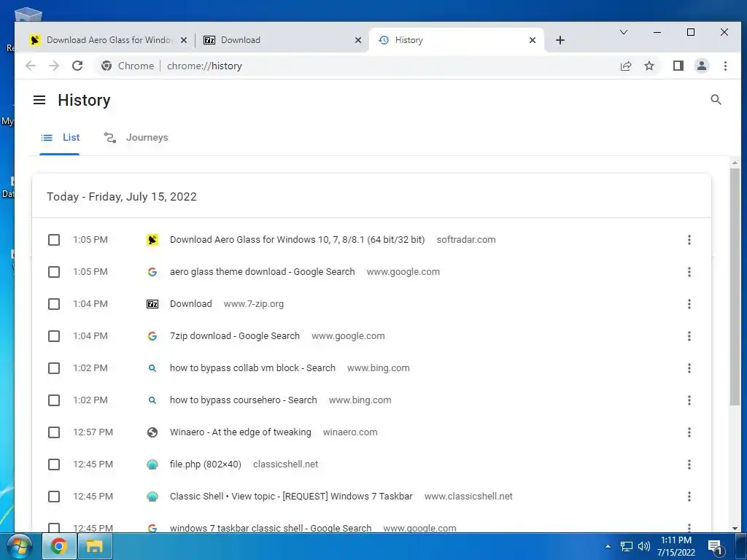Open the 7-zip.org Download link
This screenshot has width=747, height=560.
191,304
